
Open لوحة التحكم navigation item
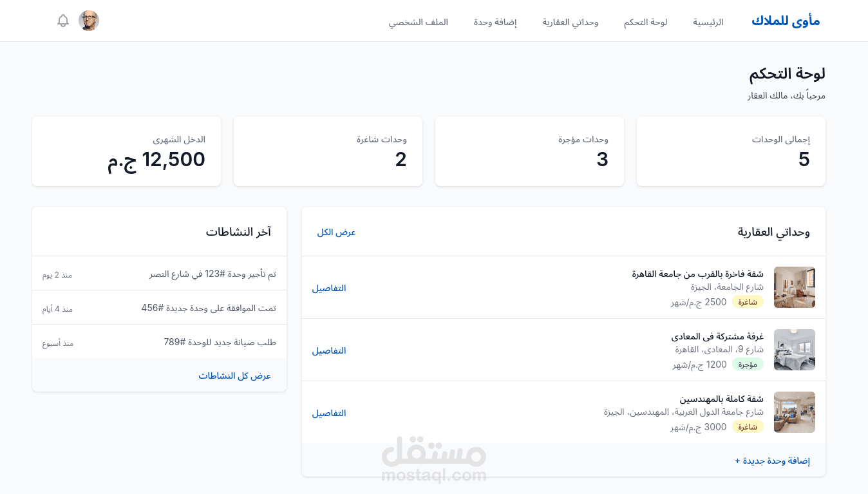645,22
